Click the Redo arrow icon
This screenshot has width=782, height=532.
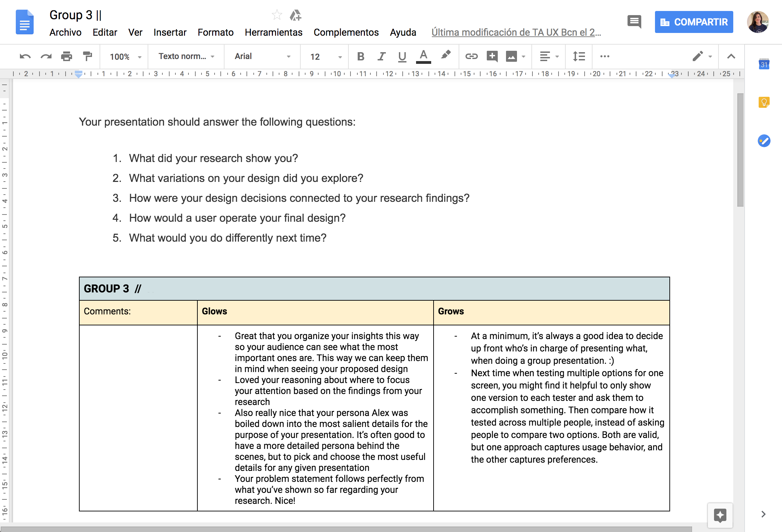point(46,56)
